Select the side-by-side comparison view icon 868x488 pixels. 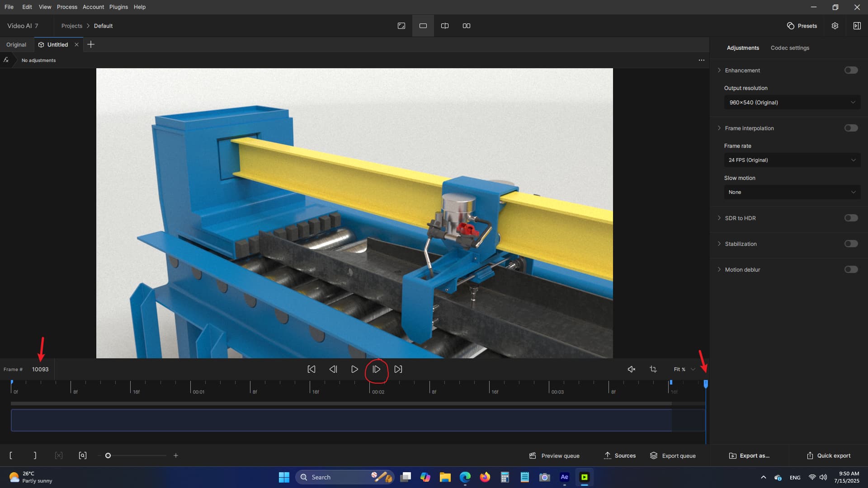click(467, 26)
